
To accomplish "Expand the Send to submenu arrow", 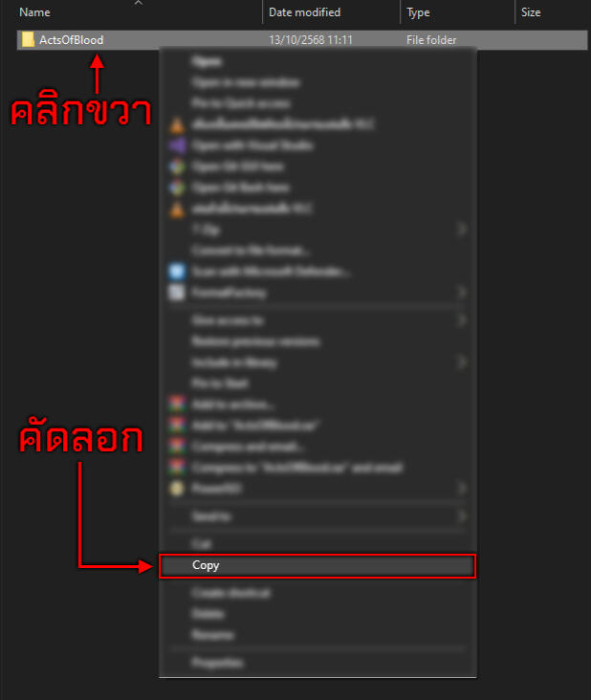I will coord(462,516).
